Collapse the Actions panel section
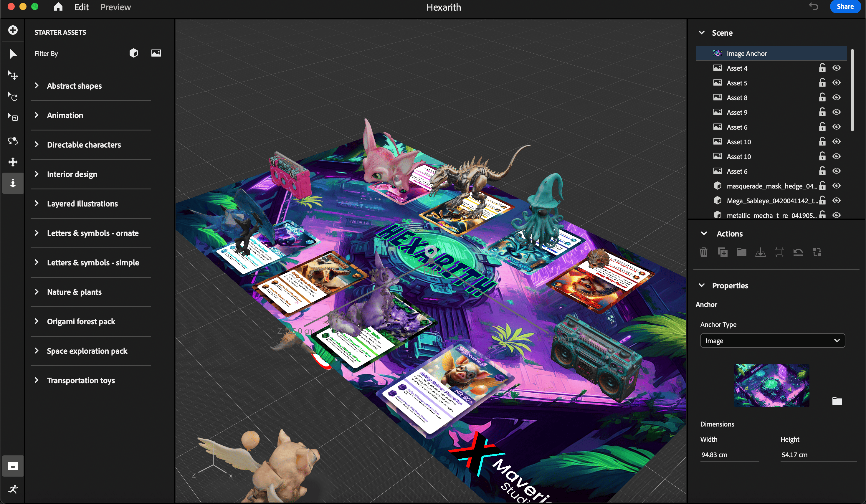 (704, 234)
